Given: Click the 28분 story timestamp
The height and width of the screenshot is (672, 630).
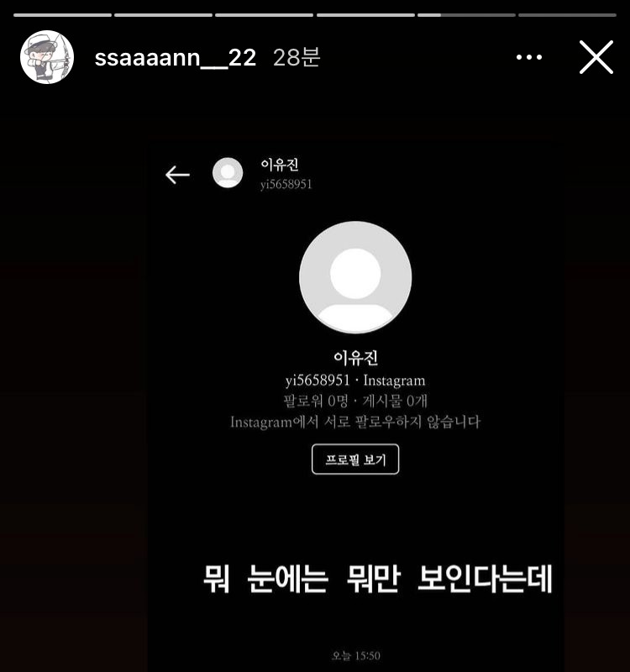Looking at the screenshot, I should point(297,57).
